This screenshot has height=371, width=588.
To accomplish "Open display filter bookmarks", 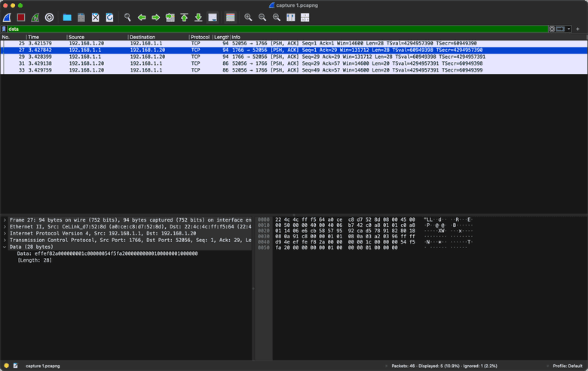I will (x=4, y=29).
